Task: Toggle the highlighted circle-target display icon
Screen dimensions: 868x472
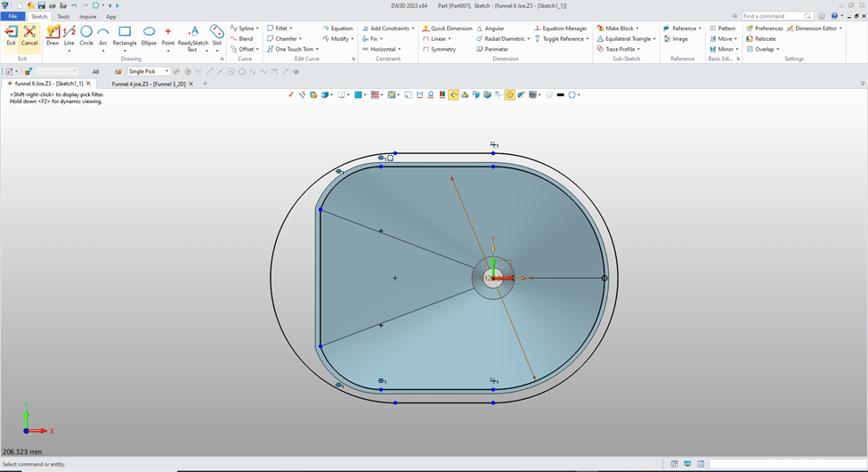Action: point(510,94)
